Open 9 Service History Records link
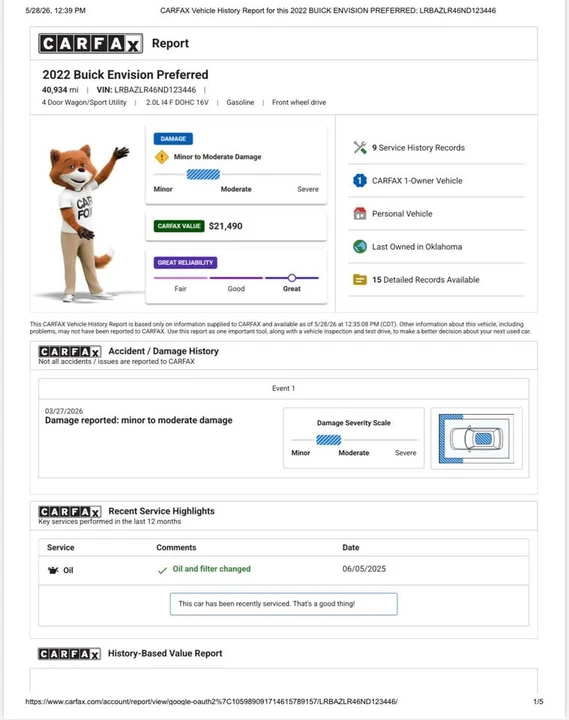The width and height of the screenshot is (569, 720). pos(418,148)
